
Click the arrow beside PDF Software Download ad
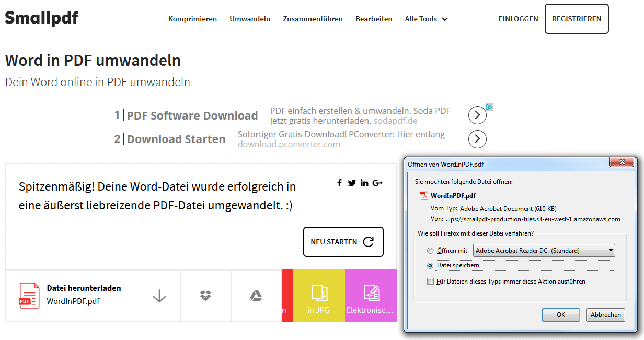[477, 115]
